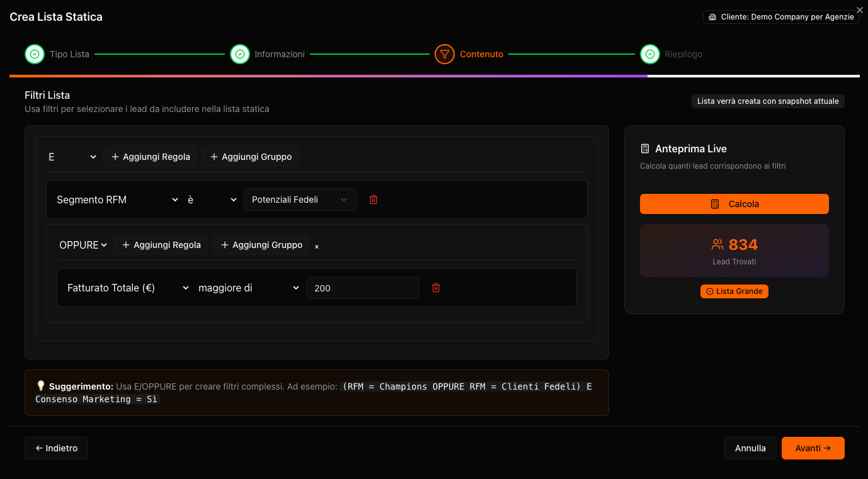The image size is (868, 479).
Task: Go to next step with Avanti
Action: tap(813, 448)
